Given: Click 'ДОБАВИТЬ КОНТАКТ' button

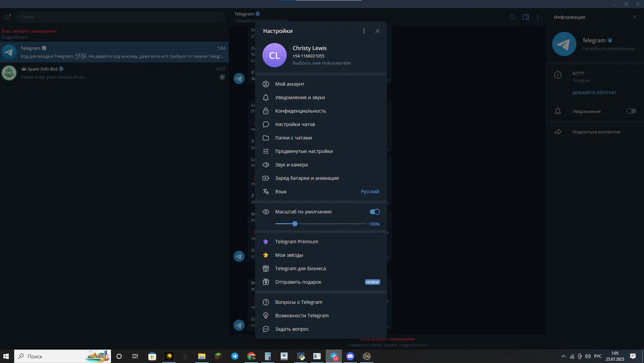Looking at the screenshot, I should (x=595, y=92).
